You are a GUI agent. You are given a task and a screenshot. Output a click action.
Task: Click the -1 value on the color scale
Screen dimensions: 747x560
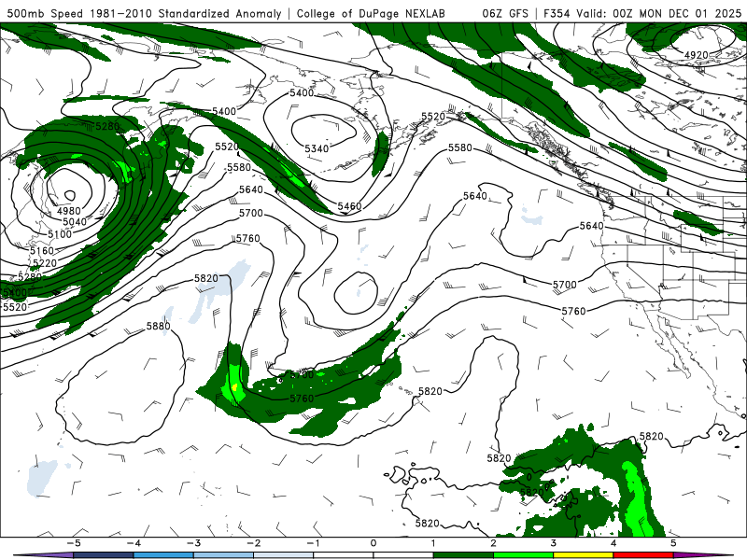pyautogui.click(x=313, y=543)
